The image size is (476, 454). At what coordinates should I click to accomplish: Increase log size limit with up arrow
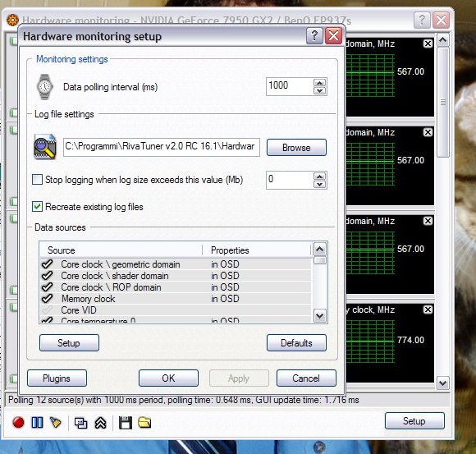[319, 177]
